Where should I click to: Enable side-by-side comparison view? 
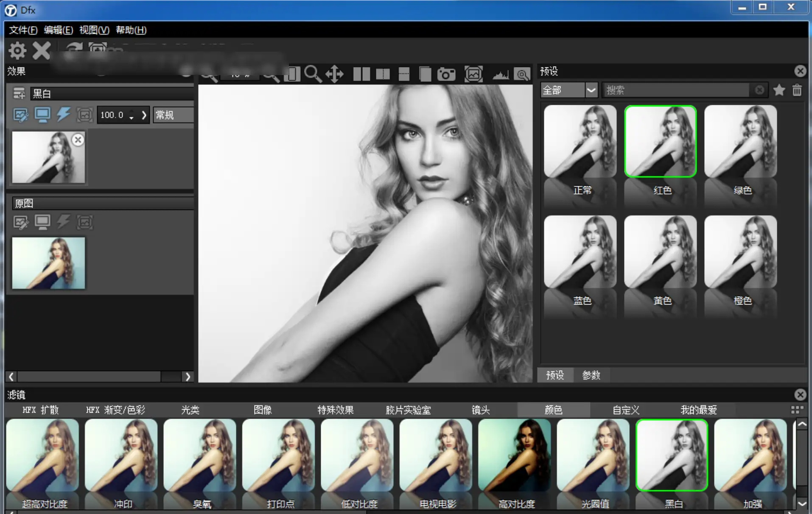click(361, 74)
